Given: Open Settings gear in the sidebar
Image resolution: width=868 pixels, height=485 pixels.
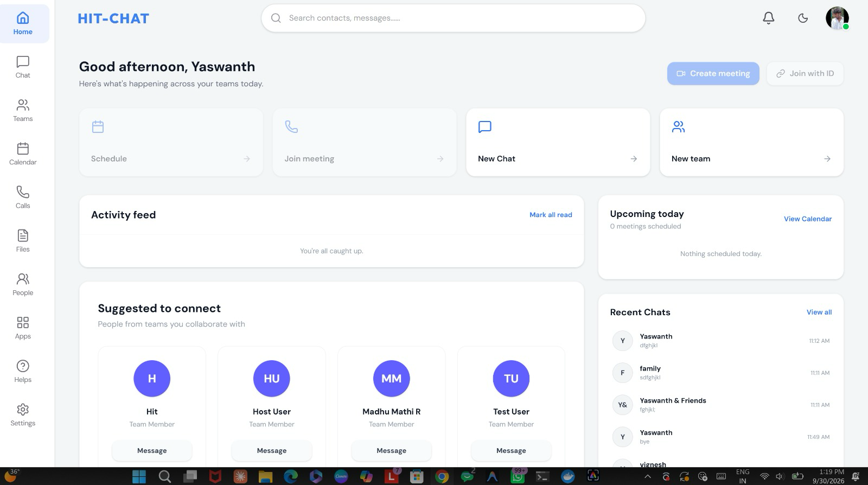Looking at the screenshot, I should 23,415.
